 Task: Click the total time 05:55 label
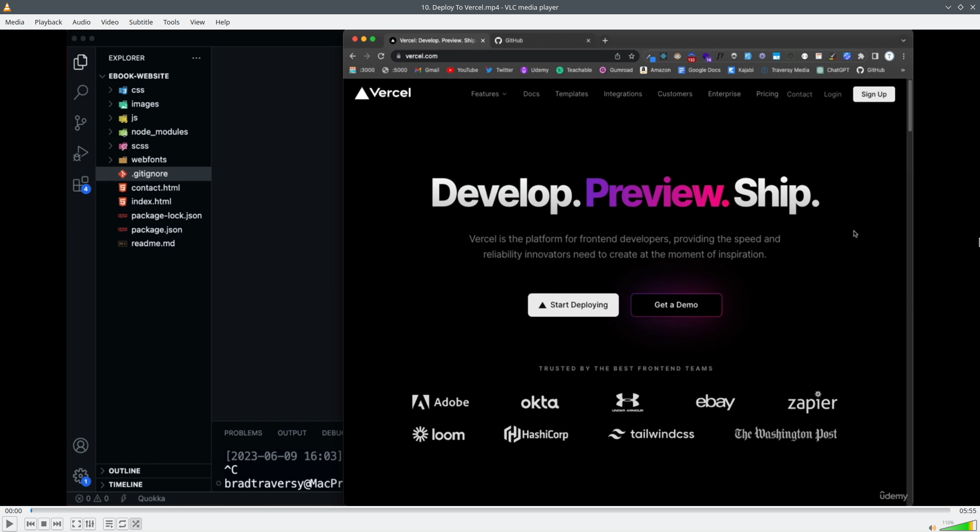pos(968,511)
